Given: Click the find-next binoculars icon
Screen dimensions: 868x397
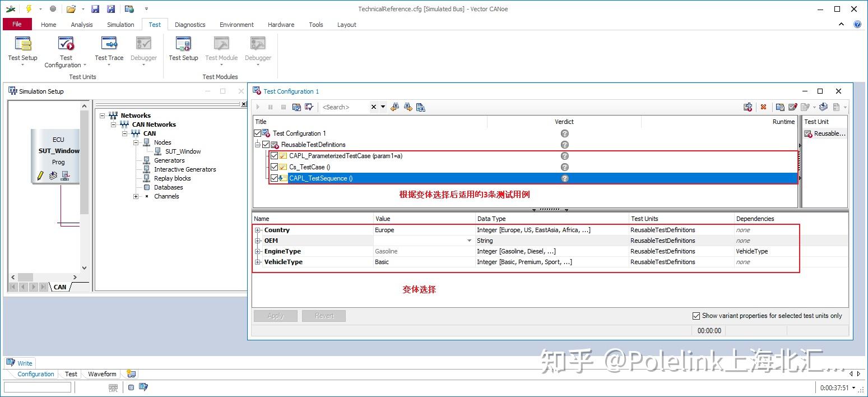Looking at the screenshot, I should 408,107.
